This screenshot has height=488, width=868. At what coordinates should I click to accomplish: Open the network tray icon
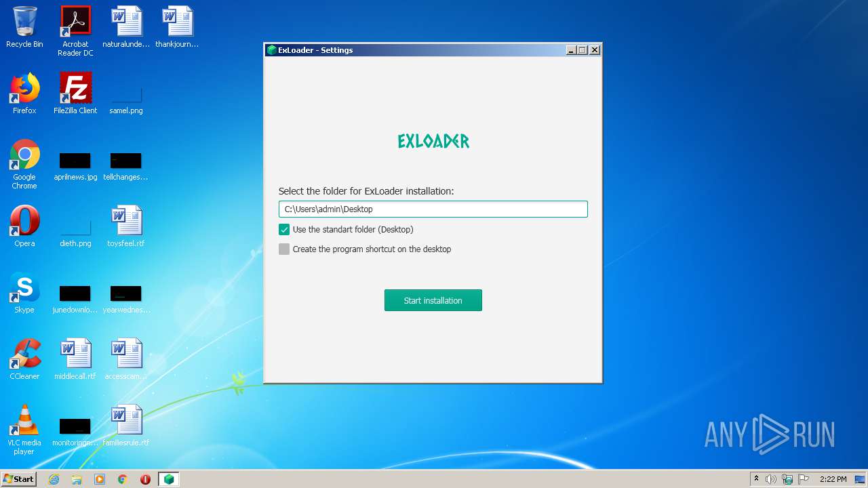click(x=787, y=479)
